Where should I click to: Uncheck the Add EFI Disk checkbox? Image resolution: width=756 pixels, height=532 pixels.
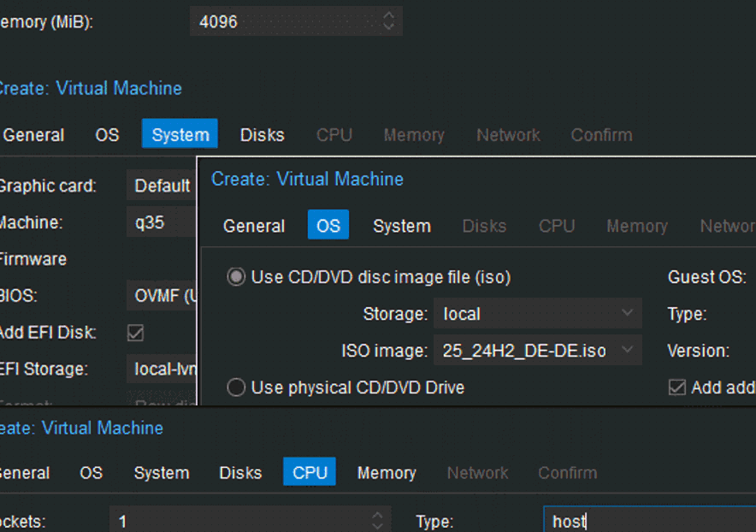click(x=135, y=334)
